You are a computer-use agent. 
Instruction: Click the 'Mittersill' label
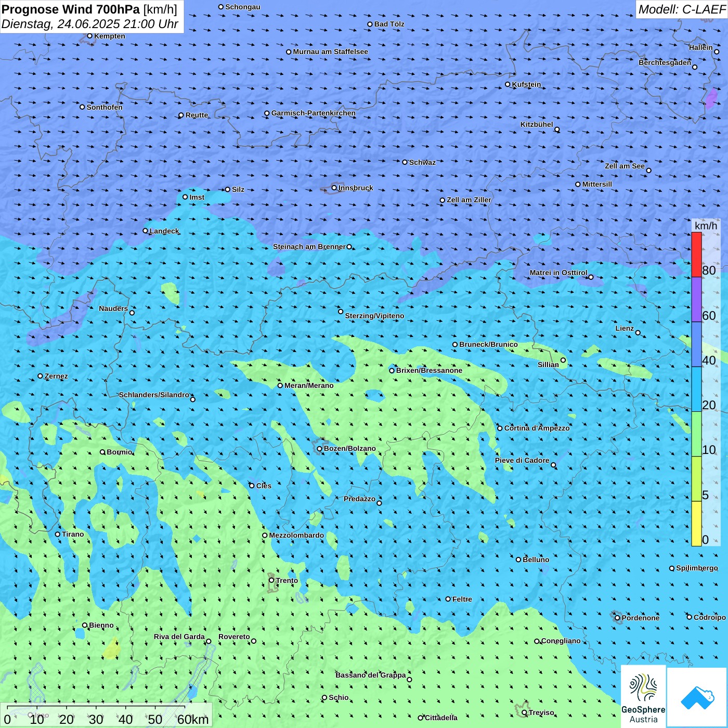coord(597,184)
